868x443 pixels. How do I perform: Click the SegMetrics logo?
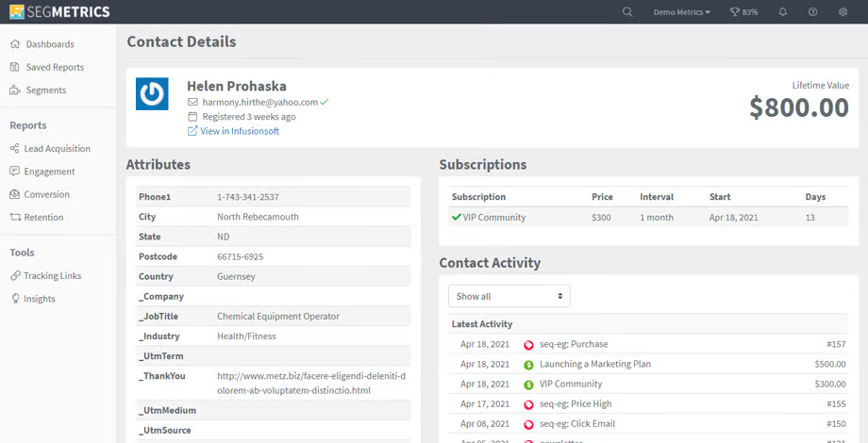[59, 11]
